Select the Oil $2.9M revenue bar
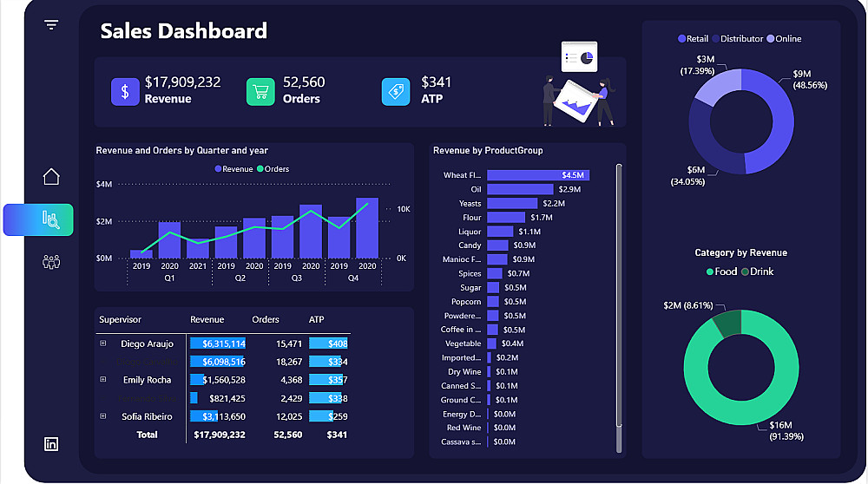This screenshot has width=868, height=484. point(520,189)
